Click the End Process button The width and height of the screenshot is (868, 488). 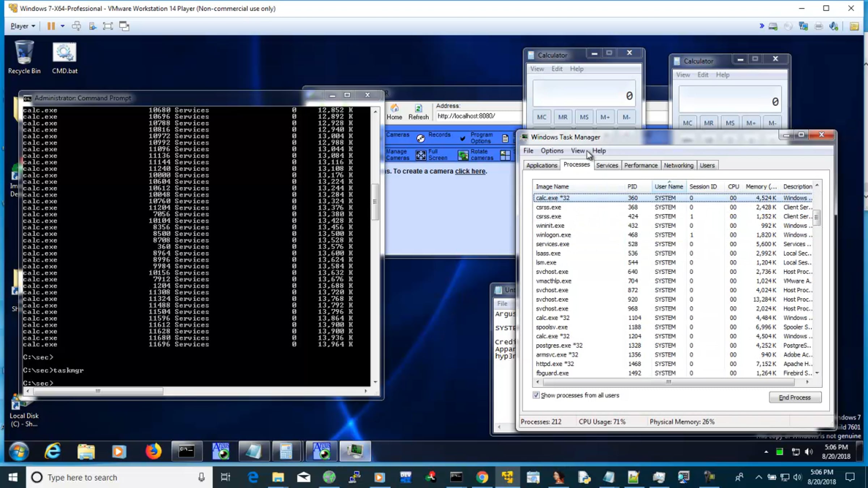pyautogui.click(x=795, y=397)
